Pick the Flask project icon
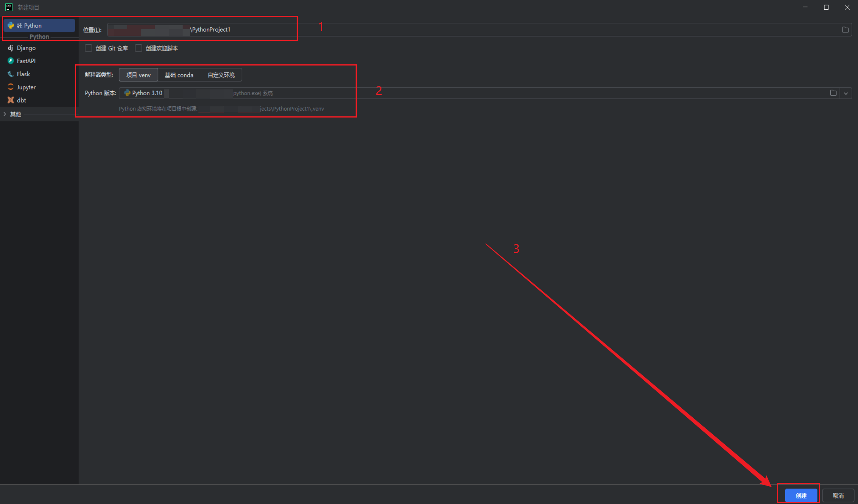The height and width of the screenshot is (504, 858). click(x=11, y=74)
